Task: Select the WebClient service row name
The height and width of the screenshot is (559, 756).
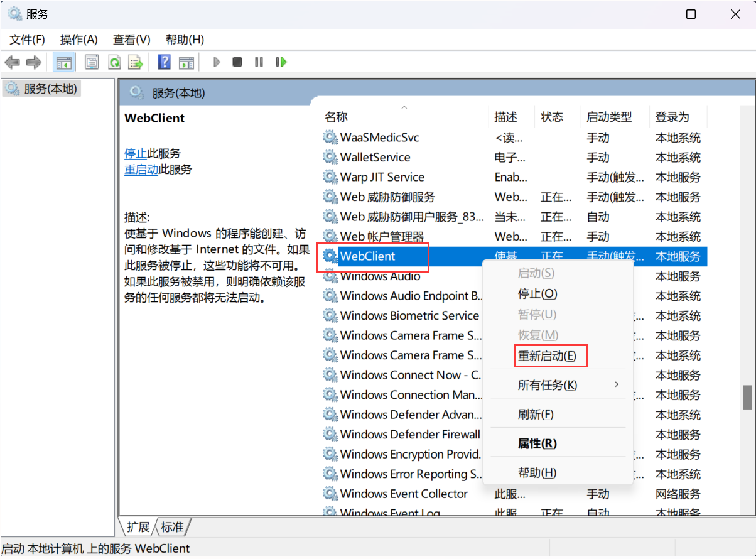Action: [368, 256]
